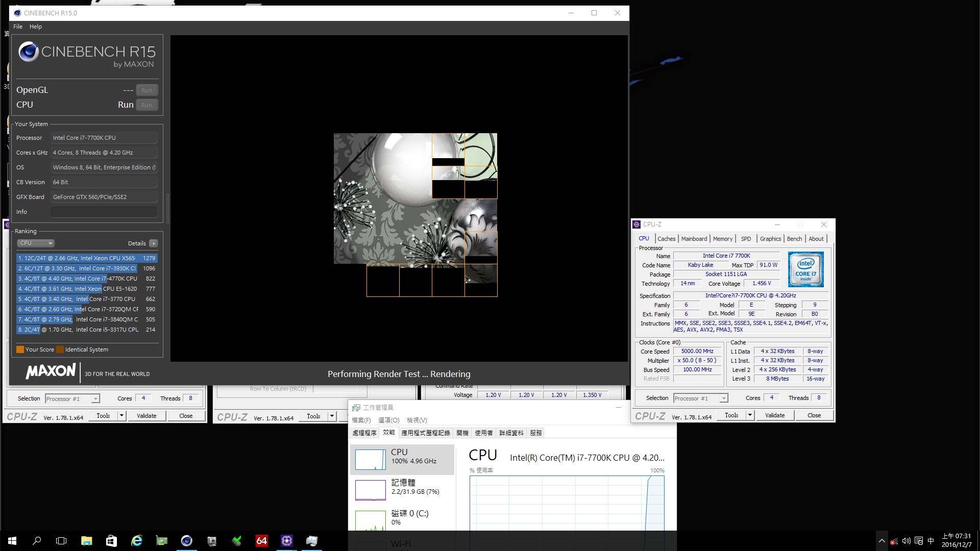
Task: Expand the Tools arrow in the middle CPU-Z
Action: tap(332, 416)
